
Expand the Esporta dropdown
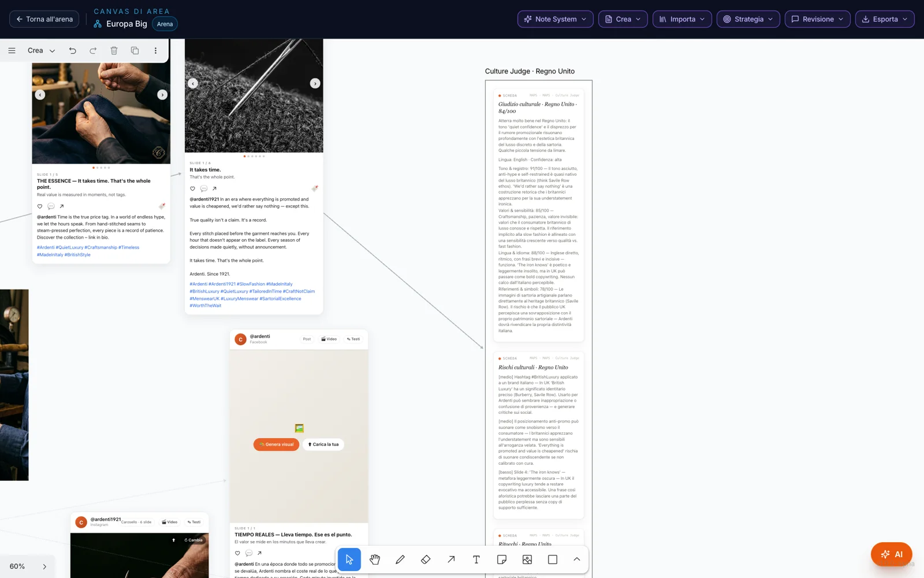click(x=885, y=19)
